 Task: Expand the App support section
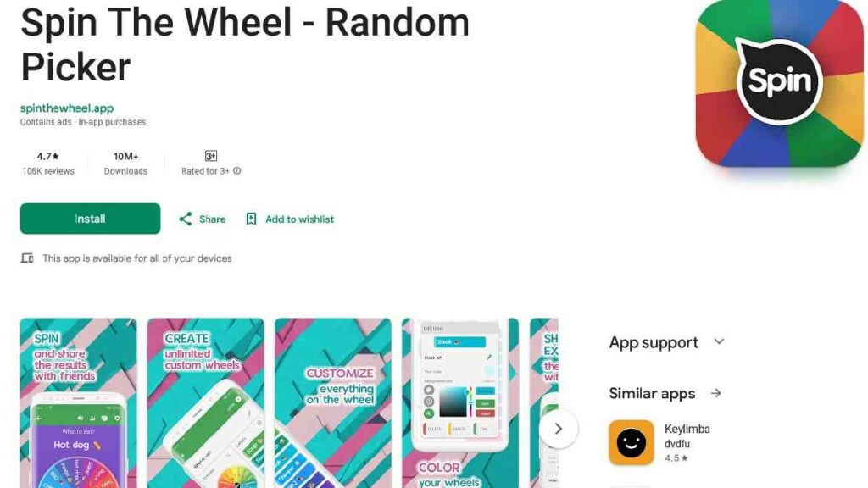pyautogui.click(x=719, y=342)
